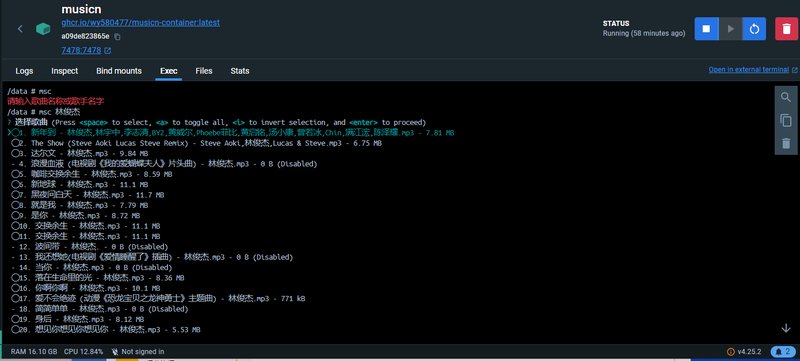The width and height of the screenshot is (800, 361).
Task: Stop the musicn container
Action: 706,29
